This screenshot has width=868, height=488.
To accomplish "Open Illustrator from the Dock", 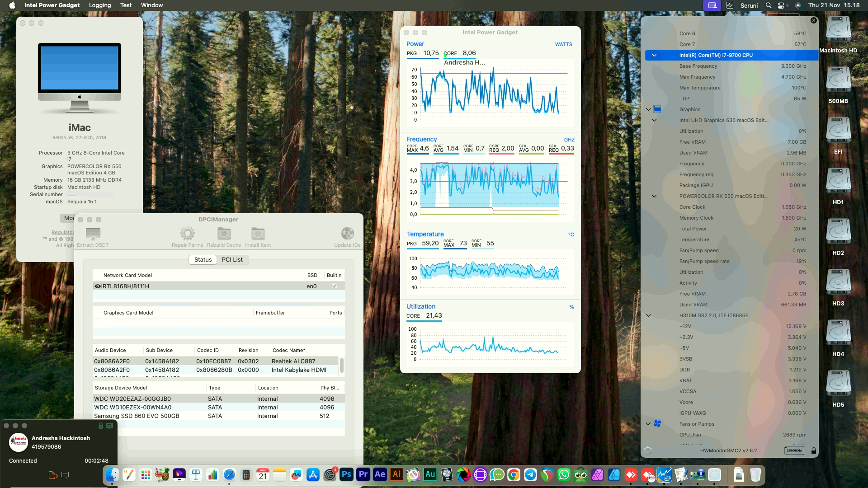I will [396, 474].
